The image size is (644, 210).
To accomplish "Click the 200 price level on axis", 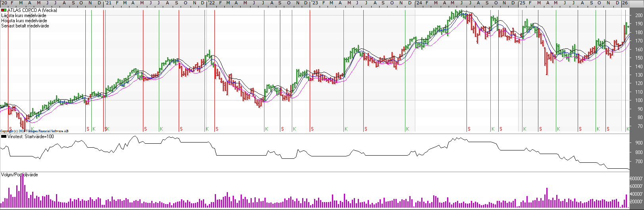I will click(x=639, y=15).
